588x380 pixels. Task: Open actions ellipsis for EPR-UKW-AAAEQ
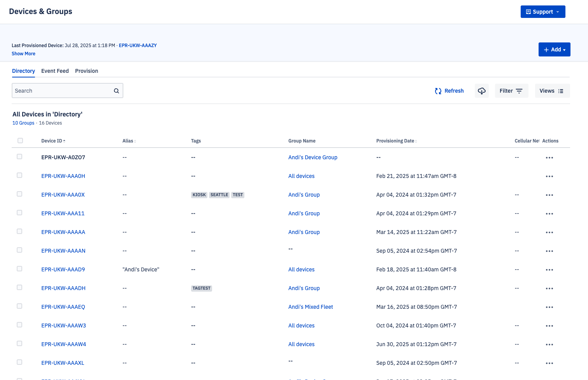tap(549, 307)
